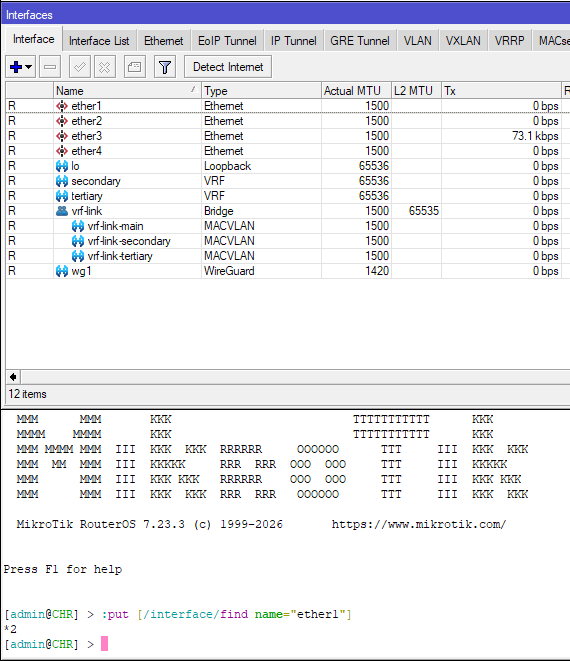Click the vrf-link bridge icon
The width and height of the screenshot is (570, 661).
(62, 211)
